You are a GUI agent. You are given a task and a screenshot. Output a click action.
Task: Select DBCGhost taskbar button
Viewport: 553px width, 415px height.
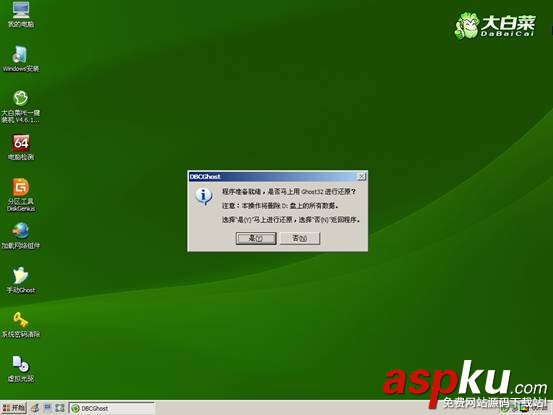(111, 408)
